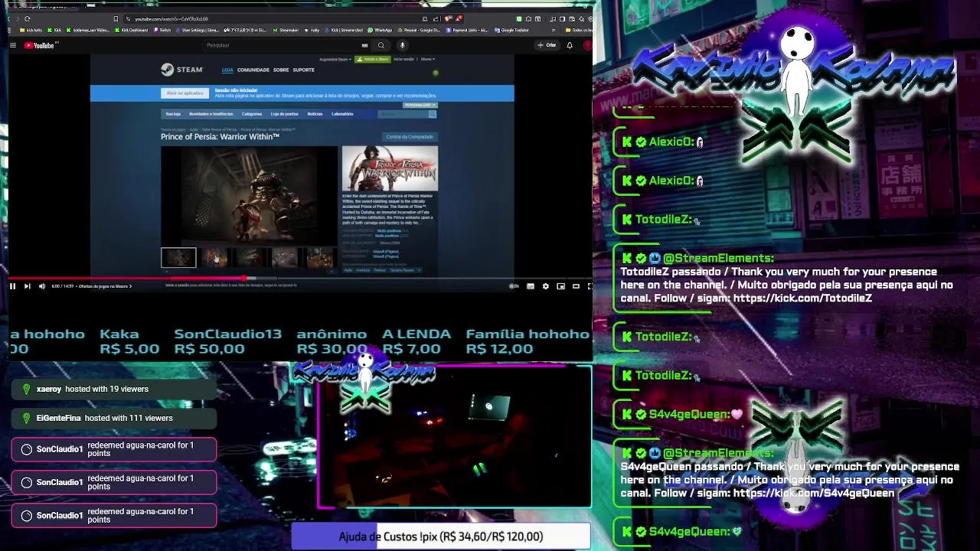Screen dimensions: 980x551
Task: Open Loja de pontos tab
Action: (x=284, y=114)
